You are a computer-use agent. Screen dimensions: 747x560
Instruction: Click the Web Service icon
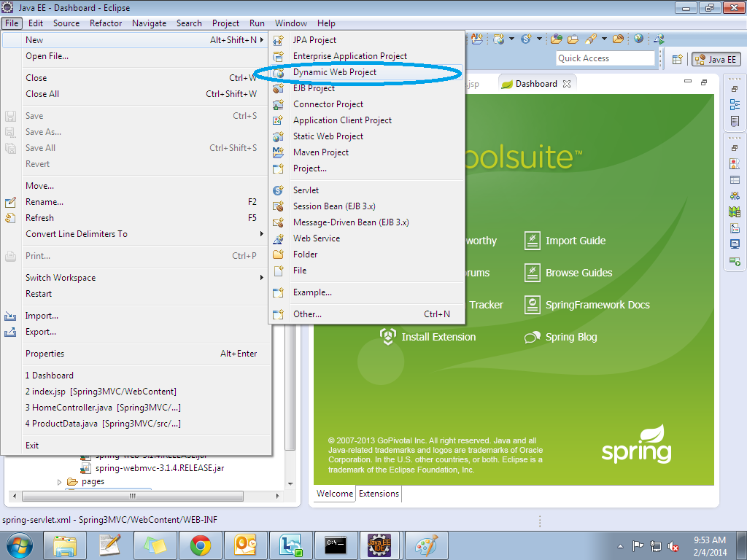278,238
